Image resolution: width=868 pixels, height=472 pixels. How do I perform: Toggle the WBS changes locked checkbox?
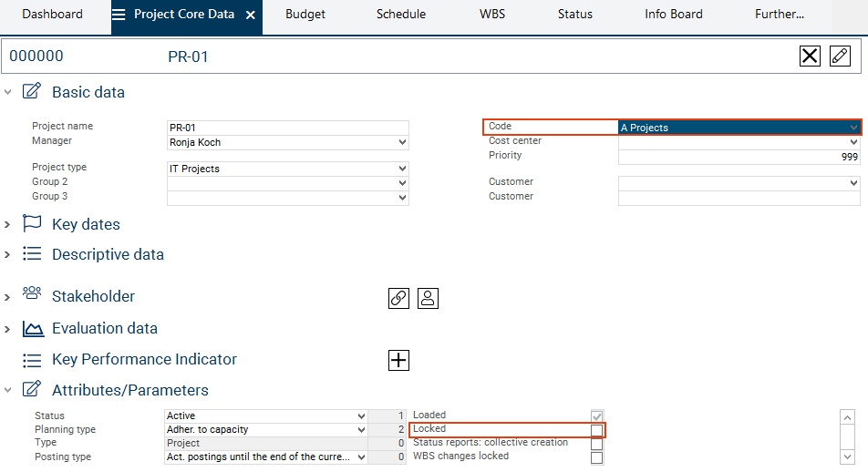[596, 457]
